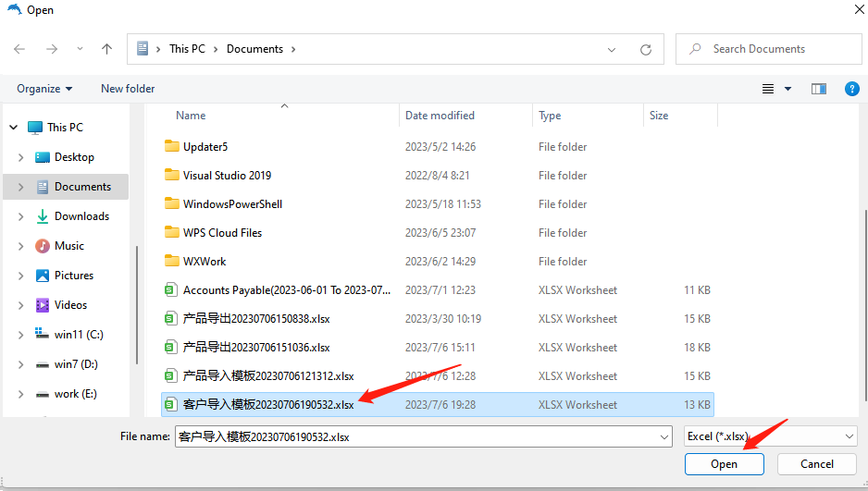Sort files by Date modified column
This screenshot has height=491, width=868.
click(440, 116)
